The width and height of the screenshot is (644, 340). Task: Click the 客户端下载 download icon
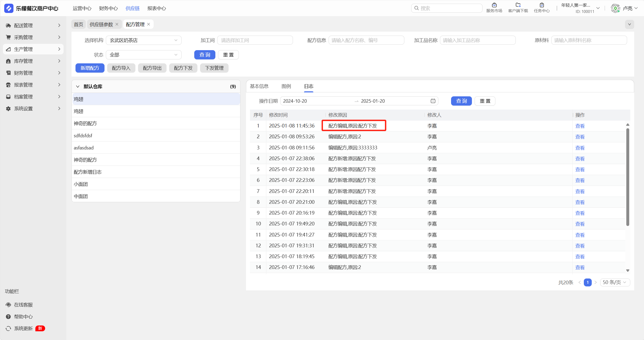(518, 5)
